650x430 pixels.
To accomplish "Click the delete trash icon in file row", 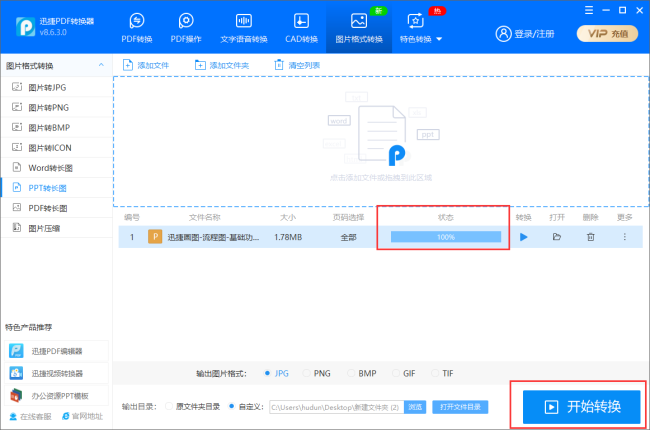I will 591,237.
